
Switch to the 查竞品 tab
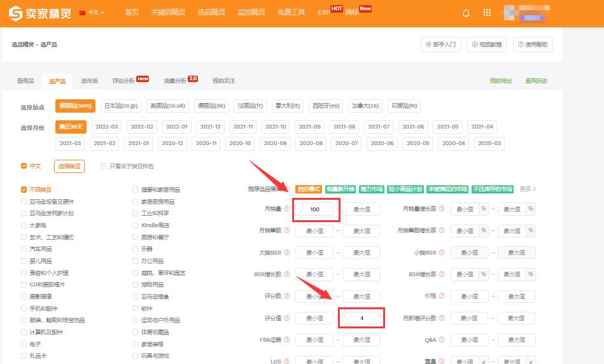(25, 81)
